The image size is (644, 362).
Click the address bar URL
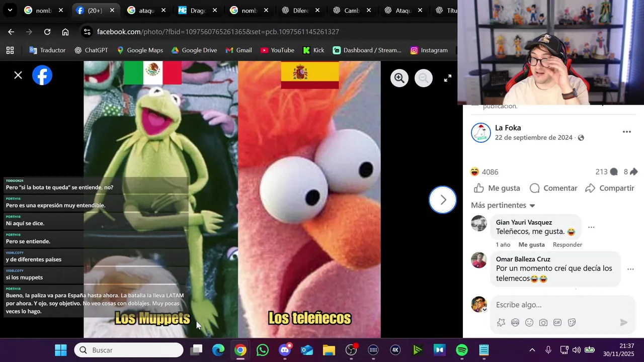coord(218,32)
